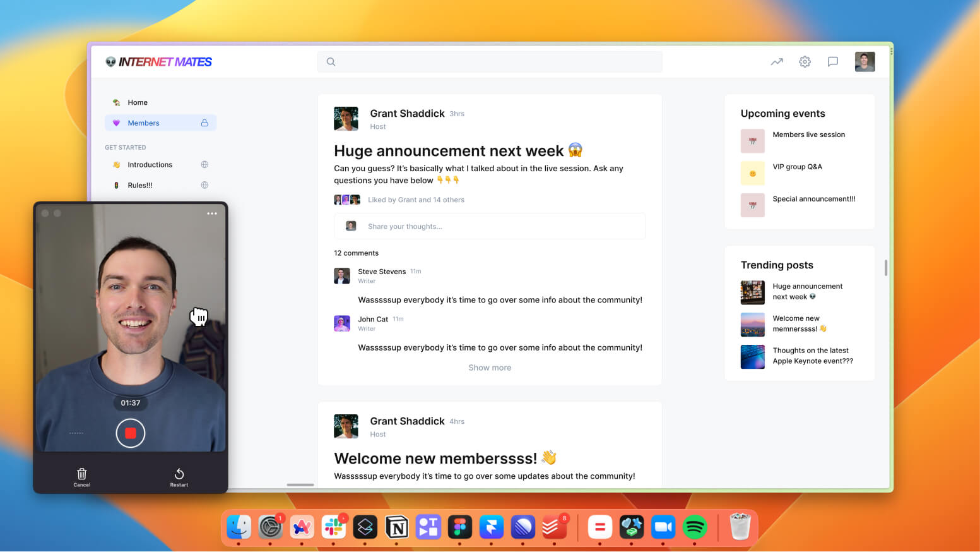Expand comments with Show more
Image resolution: width=980 pixels, height=552 pixels.
tap(490, 367)
